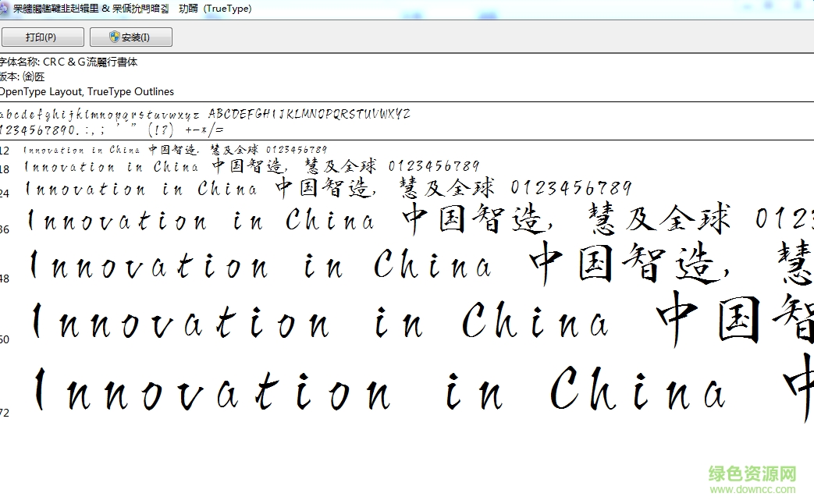Click the digits and punctuation sample line

[112, 130]
